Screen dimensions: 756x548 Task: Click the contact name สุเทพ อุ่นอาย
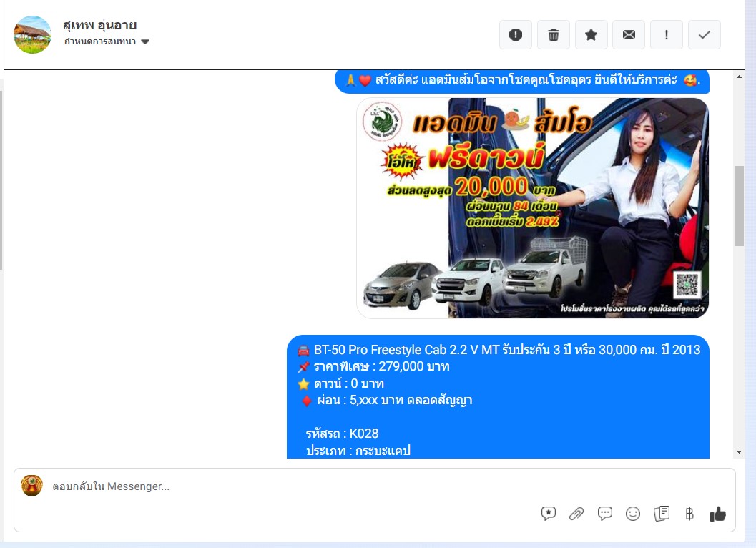click(x=100, y=25)
